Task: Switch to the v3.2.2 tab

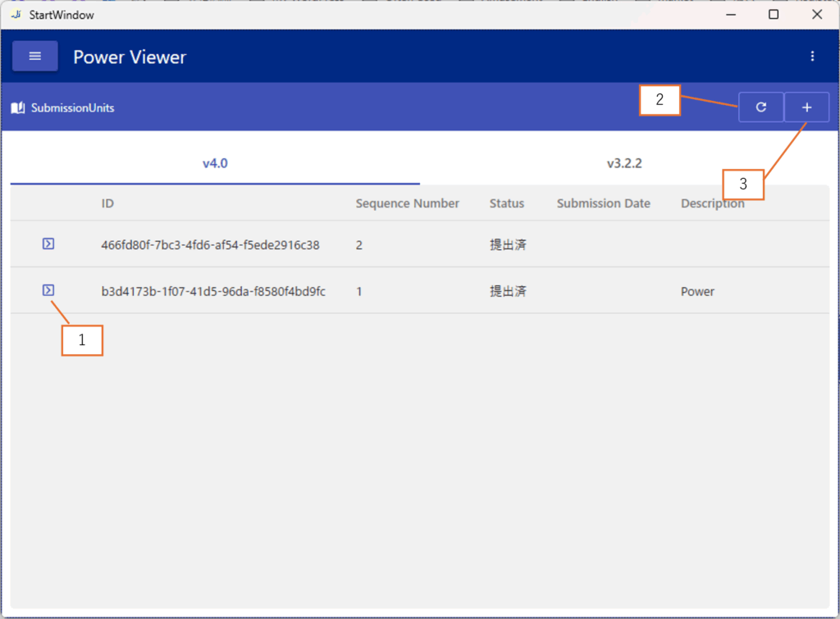Action: (624, 163)
